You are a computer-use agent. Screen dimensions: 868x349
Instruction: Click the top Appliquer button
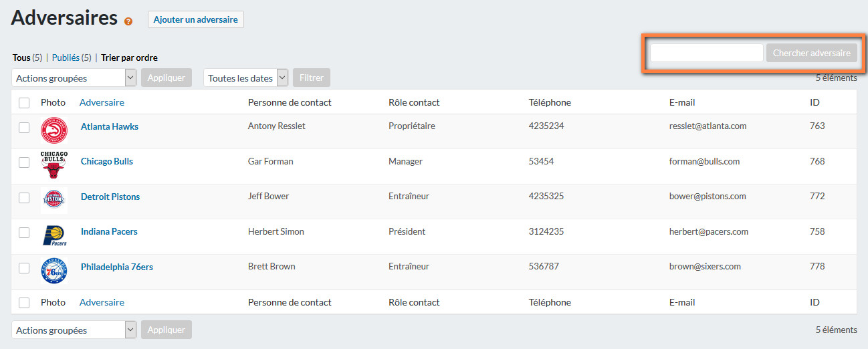[167, 78]
